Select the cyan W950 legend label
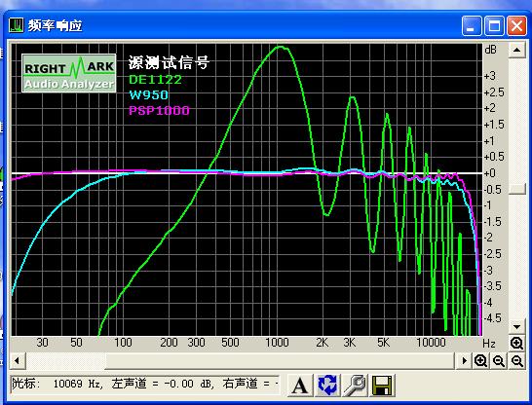The width and height of the screenshot is (532, 405). 149,94
